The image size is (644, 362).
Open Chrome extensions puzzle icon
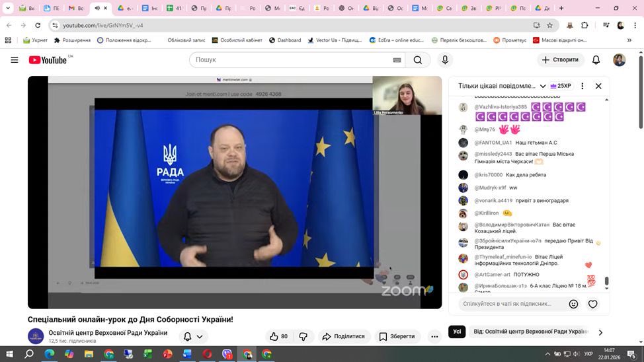tap(584, 26)
